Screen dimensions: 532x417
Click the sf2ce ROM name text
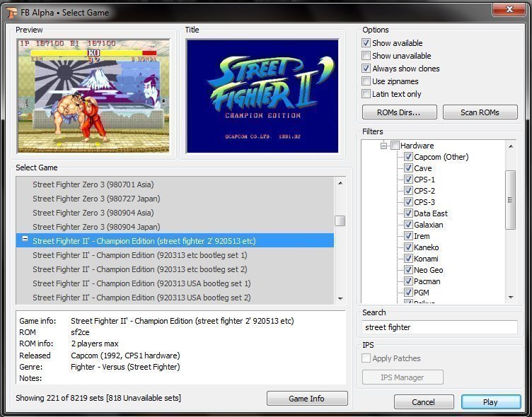pos(80,333)
